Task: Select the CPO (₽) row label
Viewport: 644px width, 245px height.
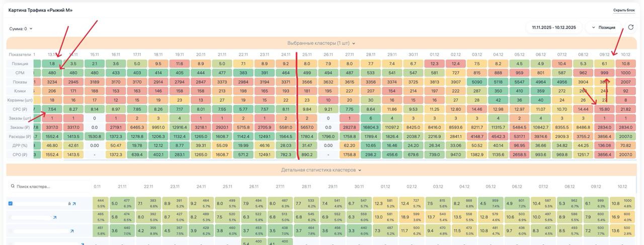Action: [20, 154]
